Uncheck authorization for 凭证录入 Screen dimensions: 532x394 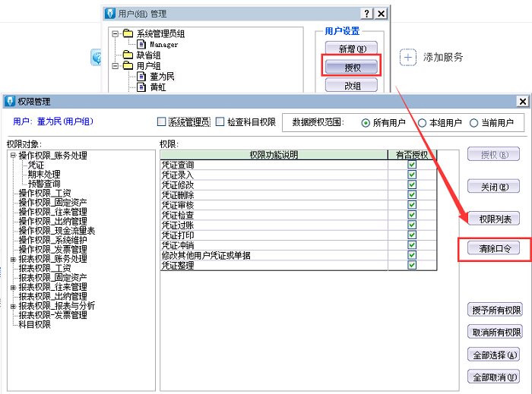pos(412,175)
